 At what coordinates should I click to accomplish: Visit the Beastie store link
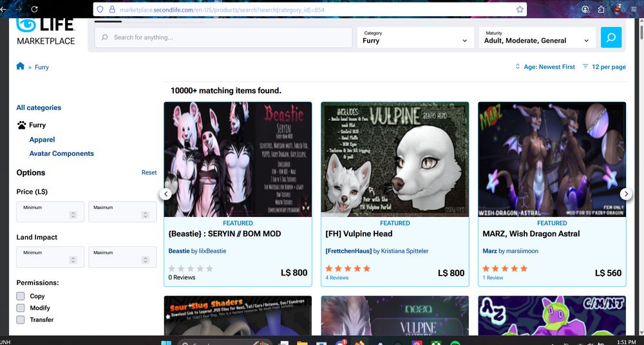(x=179, y=251)
